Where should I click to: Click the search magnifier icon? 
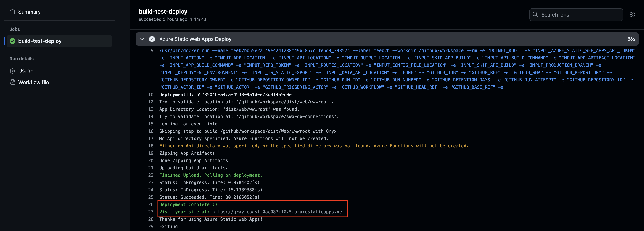(x=535, y=14)
